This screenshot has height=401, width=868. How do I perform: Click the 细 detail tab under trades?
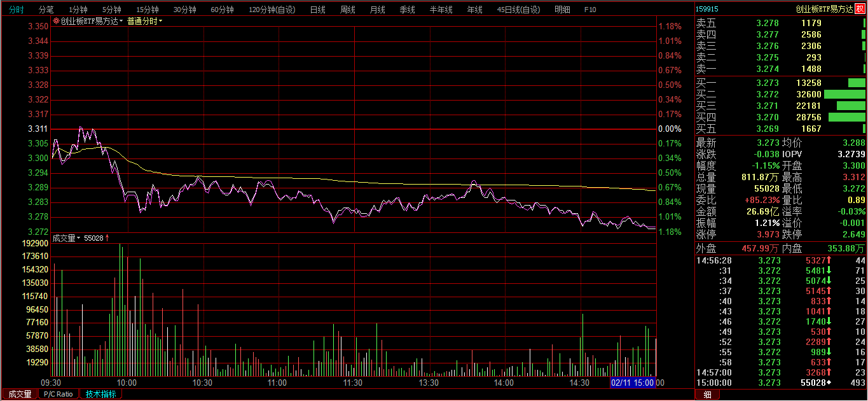(x=707, y=395)
